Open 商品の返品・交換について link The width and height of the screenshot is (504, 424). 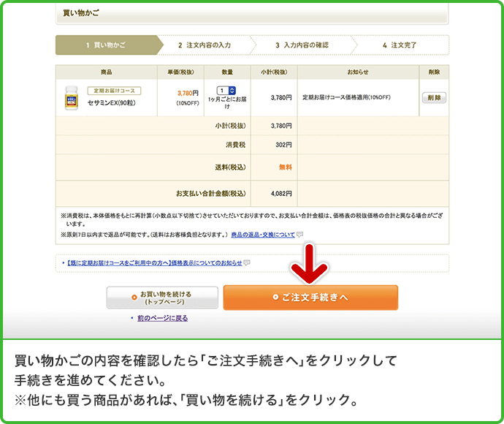click(263, 235)
